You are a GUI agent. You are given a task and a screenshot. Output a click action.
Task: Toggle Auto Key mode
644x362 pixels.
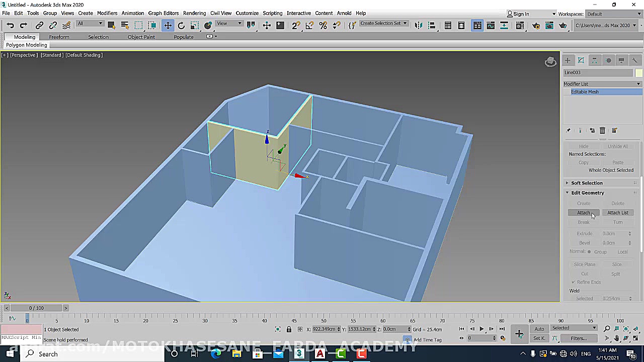[x=539, y=329]
